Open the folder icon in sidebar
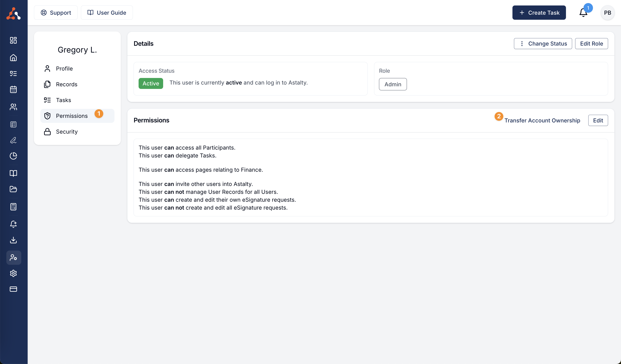The image size is (621, 364). [13, 189]
